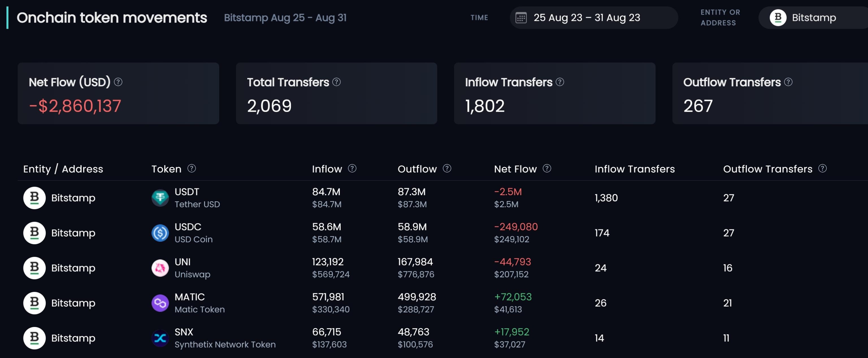Click the 167,984 outflow value
Viewport: 868px width, 358px height.
point(415,262)
